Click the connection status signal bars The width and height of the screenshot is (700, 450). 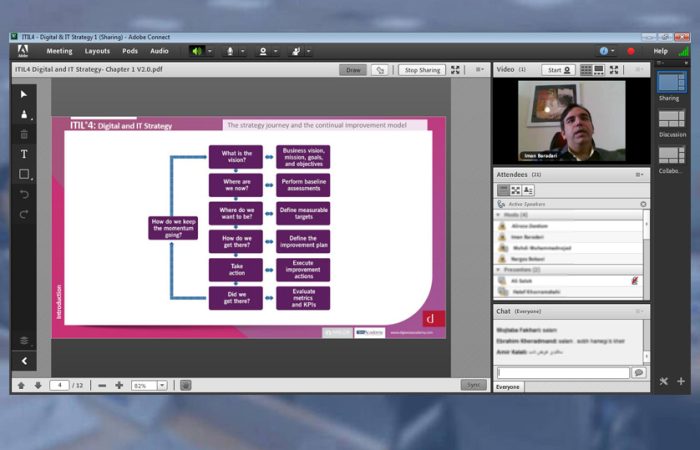pyautogui.click(x=683, y=51)
